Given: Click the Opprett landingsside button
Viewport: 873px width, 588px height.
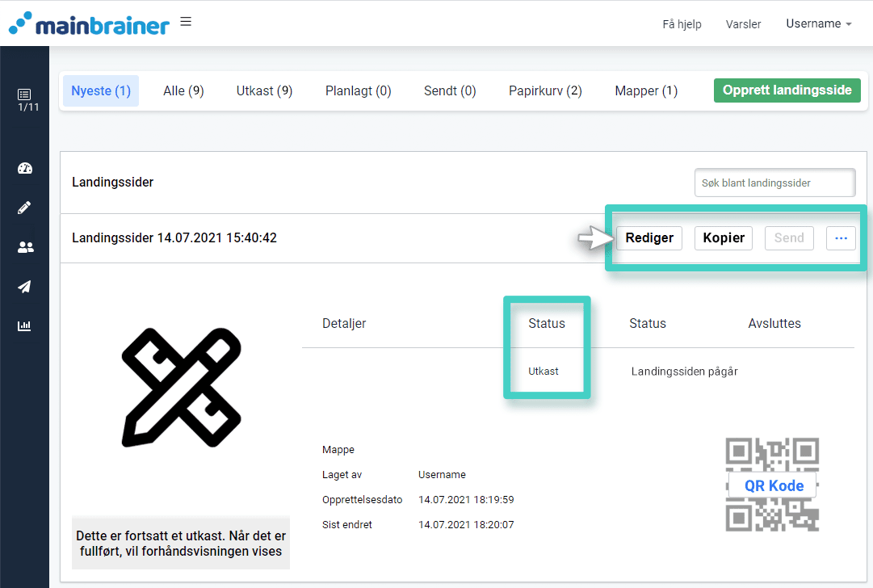Looking at the screenshot, I should coord(787,90).
